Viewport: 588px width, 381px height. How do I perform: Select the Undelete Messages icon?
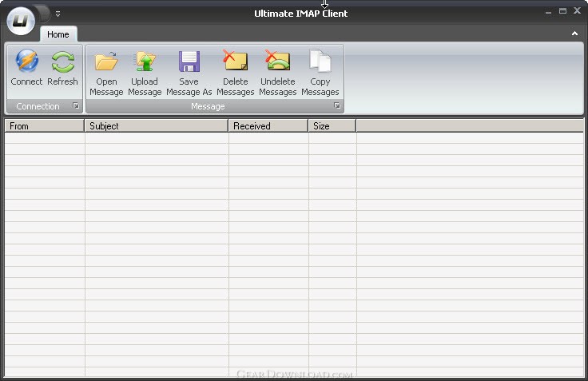tap(278, 61)
